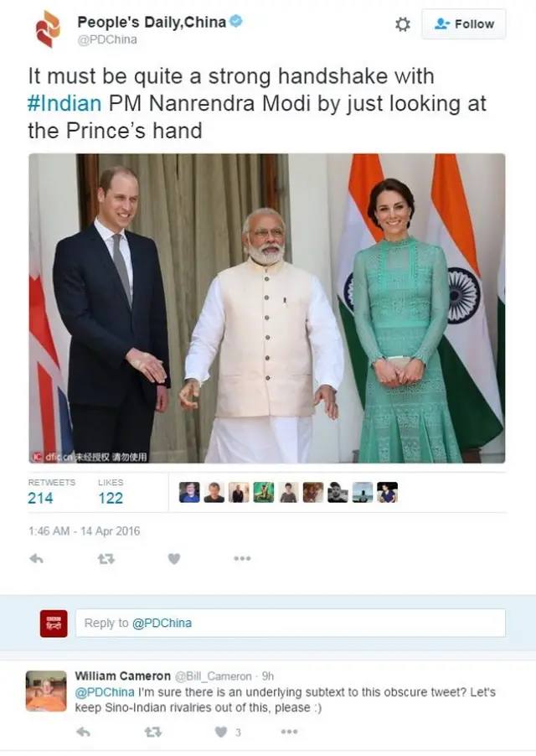
Task: Open more options on William Cameron's reply
Action: point(289,732)
